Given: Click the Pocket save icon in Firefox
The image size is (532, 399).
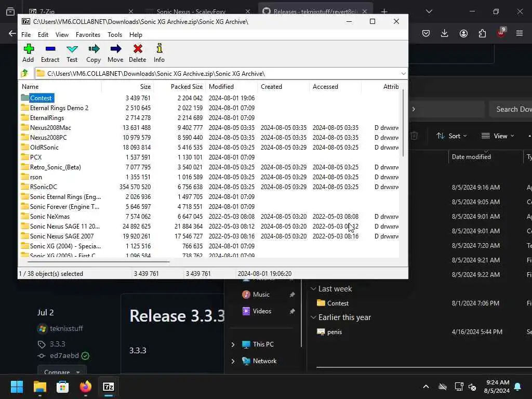Looking at the screenshot, I should [426, 33].
